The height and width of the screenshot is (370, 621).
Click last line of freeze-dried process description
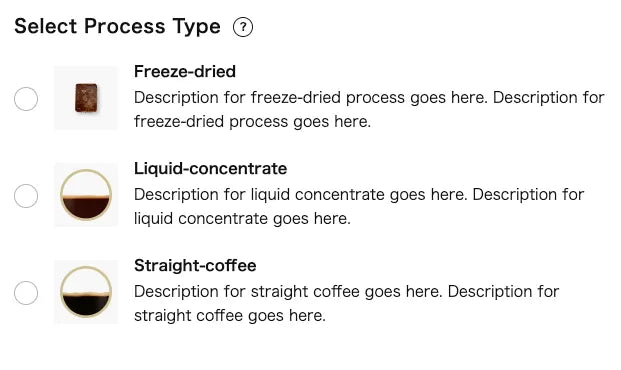pos(252,122)
